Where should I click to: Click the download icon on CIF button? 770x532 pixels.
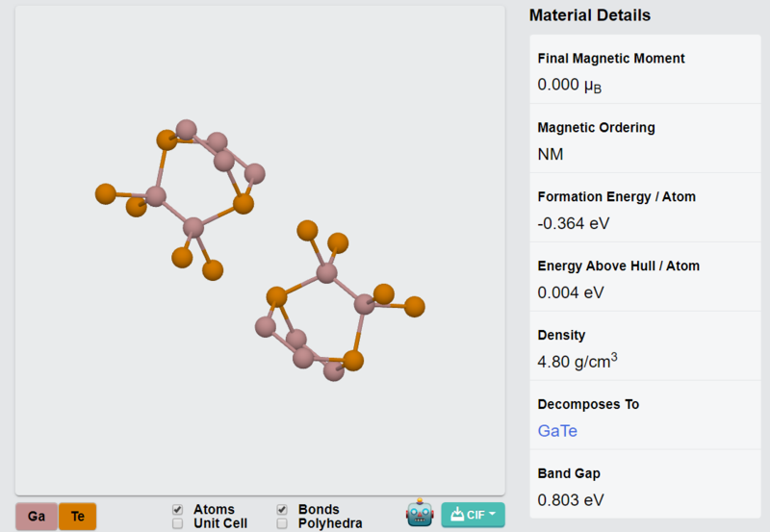pos(457,515)
